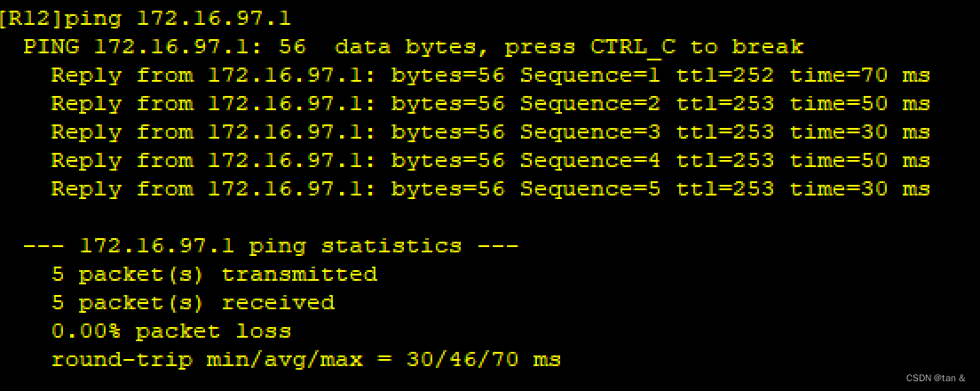
Task: Click bytes=56 in the Sequence=5 row
Action: pos(448,189)
